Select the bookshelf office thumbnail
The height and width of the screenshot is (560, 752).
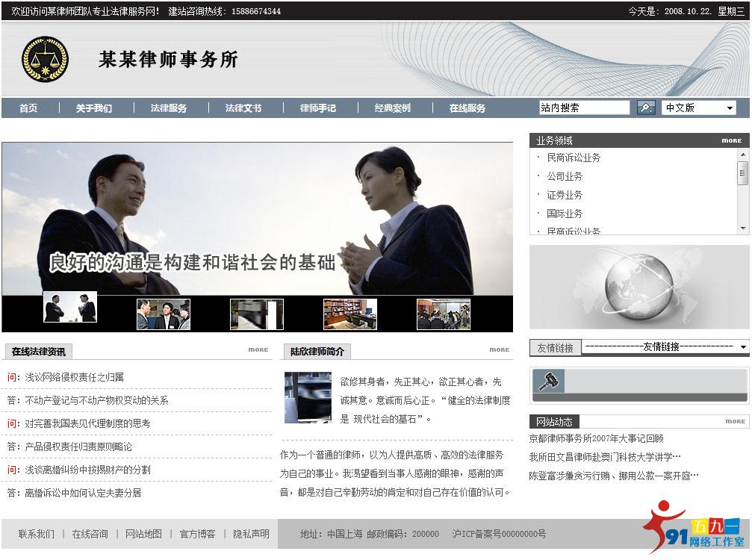click(x=349, y=314)
